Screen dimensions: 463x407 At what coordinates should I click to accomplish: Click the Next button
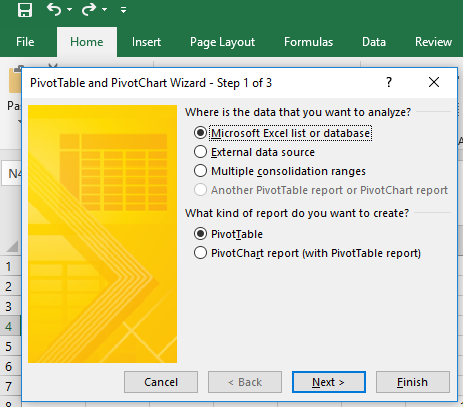point(329,382)
